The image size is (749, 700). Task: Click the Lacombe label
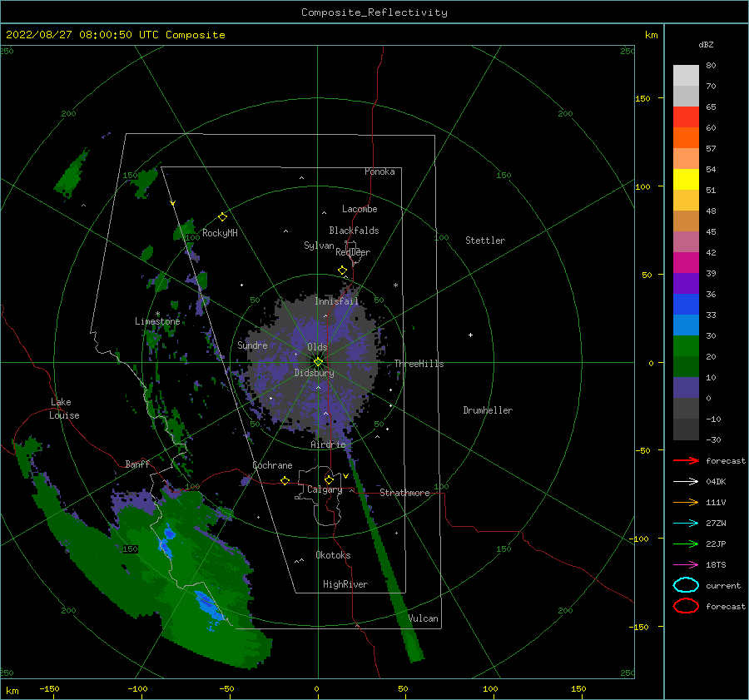[x=360, y=209]
